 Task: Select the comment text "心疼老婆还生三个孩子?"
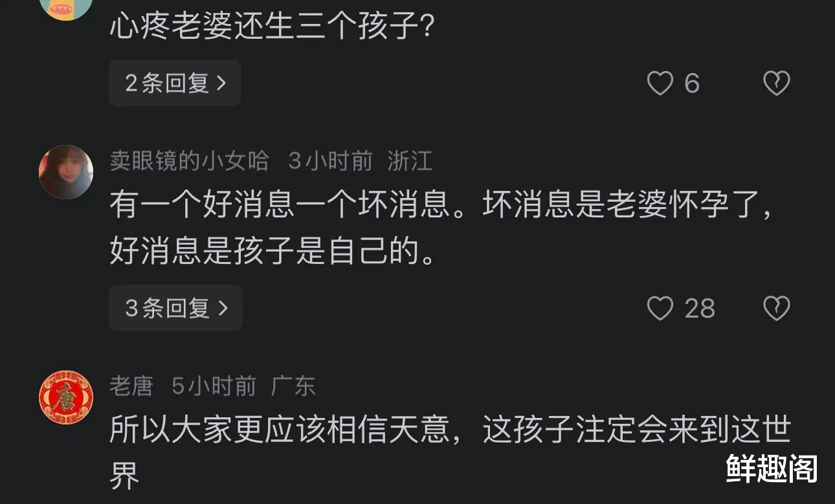pyautogui.click(x=271, y=27)
